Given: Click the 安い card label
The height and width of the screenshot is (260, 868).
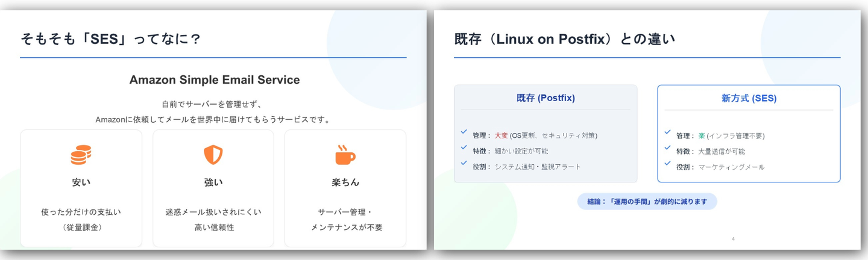Looking at the screenshot, I should (x=81, y=182).
